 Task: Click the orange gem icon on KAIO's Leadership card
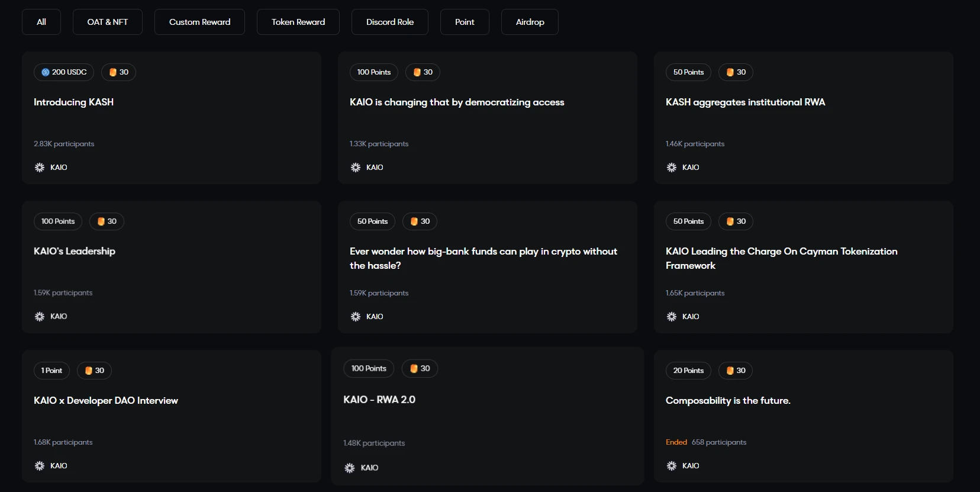tap(101, 221)
